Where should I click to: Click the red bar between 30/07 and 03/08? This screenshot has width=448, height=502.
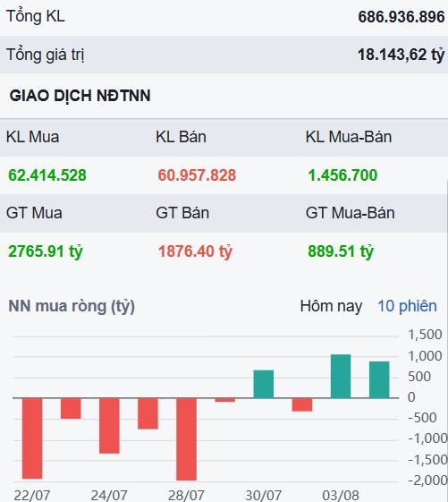302,404
